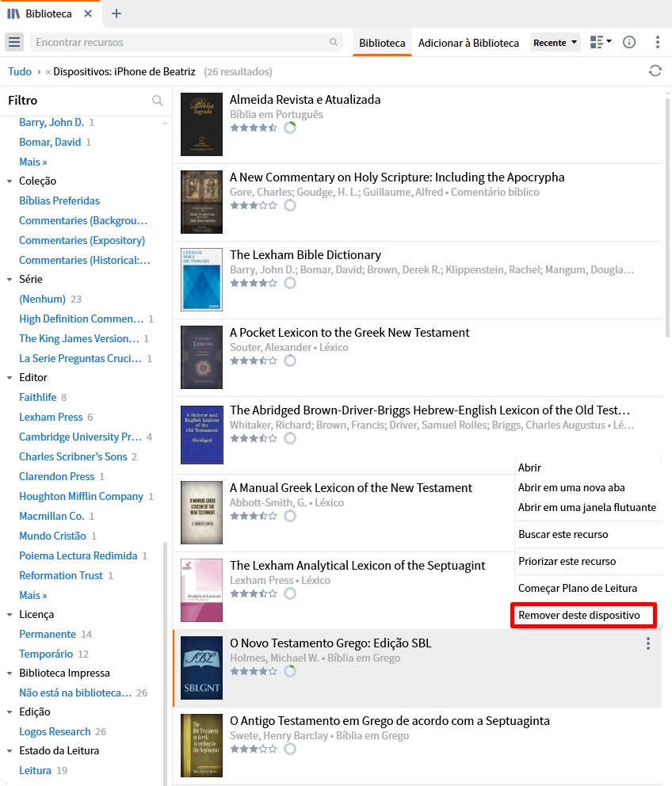Toggle status circle for O Antigo Testamento em Grego

290,749
